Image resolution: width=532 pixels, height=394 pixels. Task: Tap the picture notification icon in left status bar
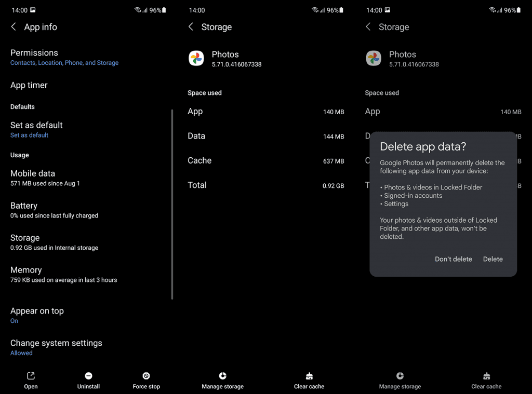pyautogui.click(x=33, y=10)
